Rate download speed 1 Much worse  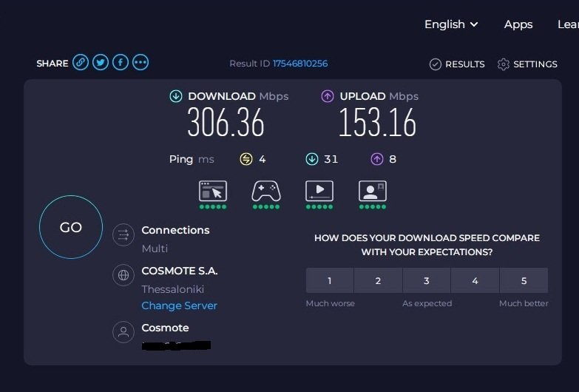330,280
